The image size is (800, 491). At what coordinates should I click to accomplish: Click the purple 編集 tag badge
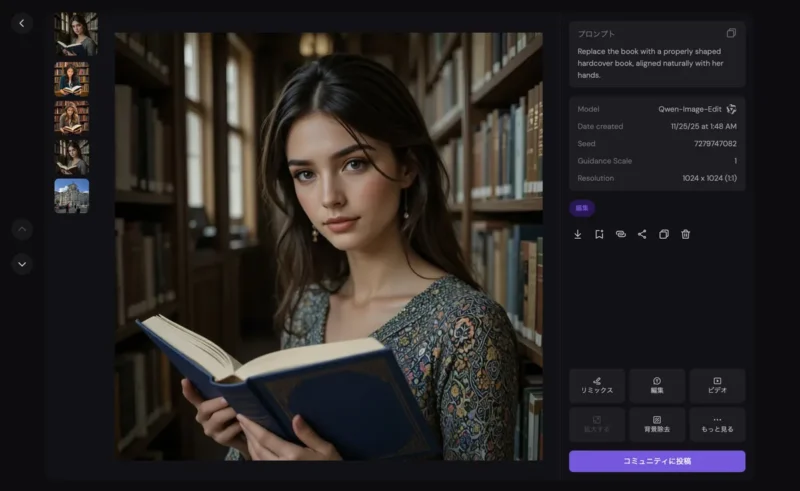coord(581,208)
